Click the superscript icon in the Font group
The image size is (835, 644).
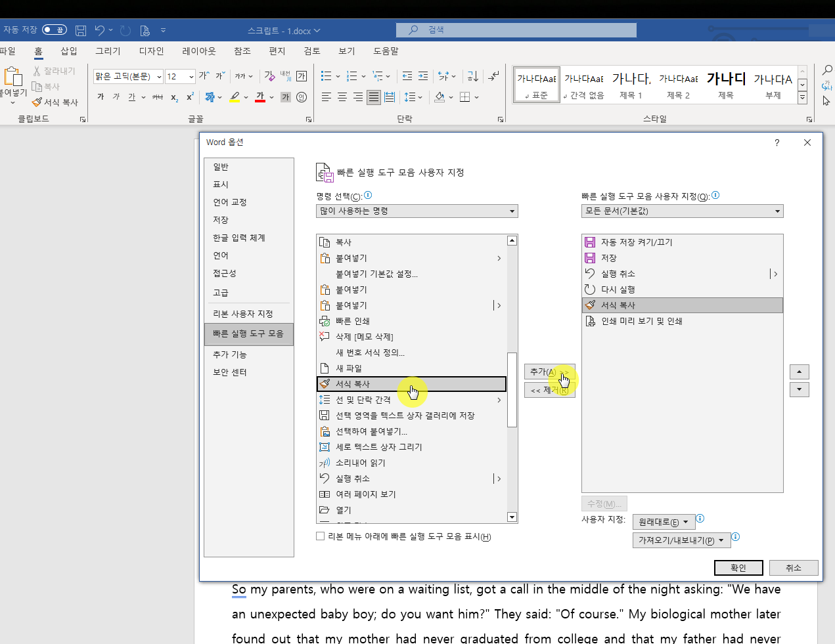pyautogui.click(x=189, y=97)
